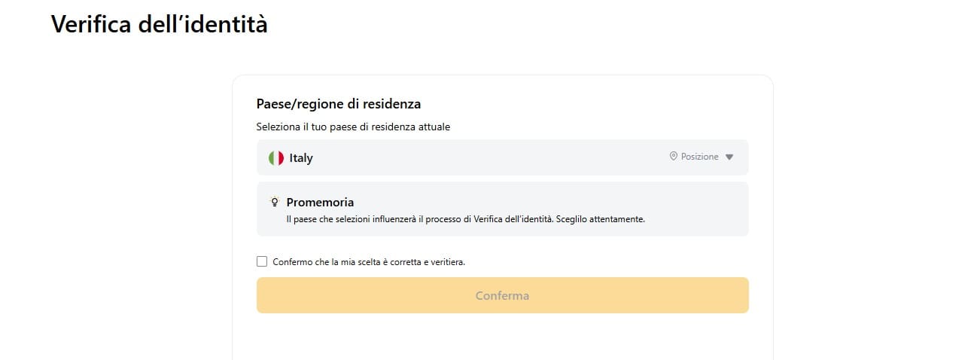Image resolution: width=980 pixels, height=360 pixels.
Task: Tick the confirmation checkbox for correct choice
Action: (x=262, y=261)
